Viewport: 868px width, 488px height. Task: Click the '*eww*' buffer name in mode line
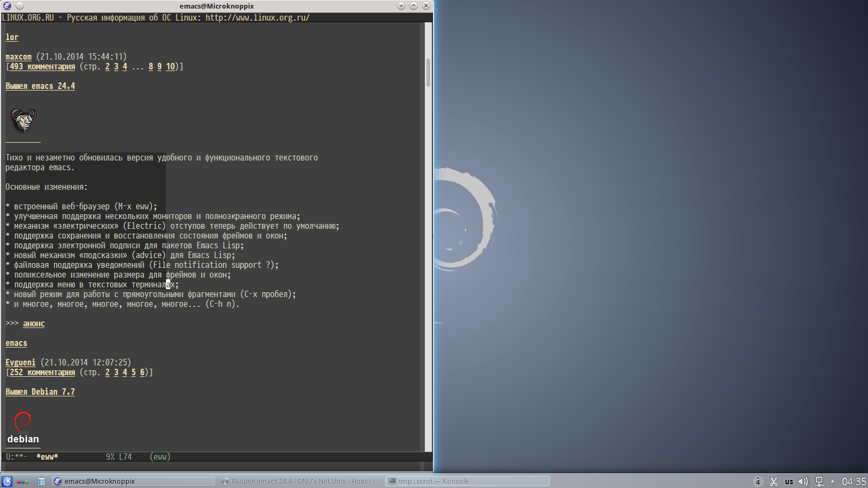click(47, 457)
